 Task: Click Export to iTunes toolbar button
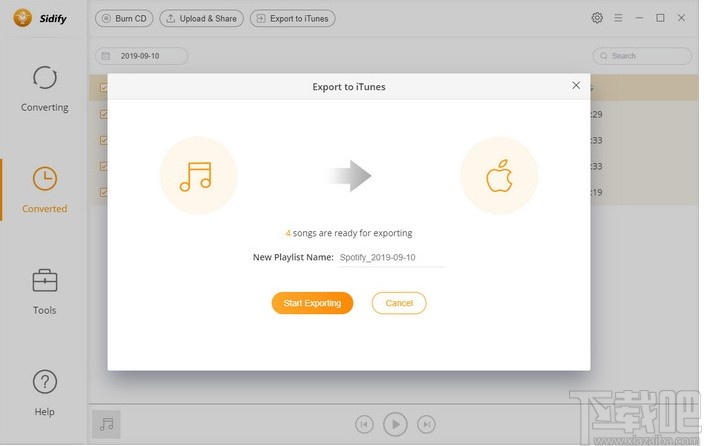(x=293, y=18)
